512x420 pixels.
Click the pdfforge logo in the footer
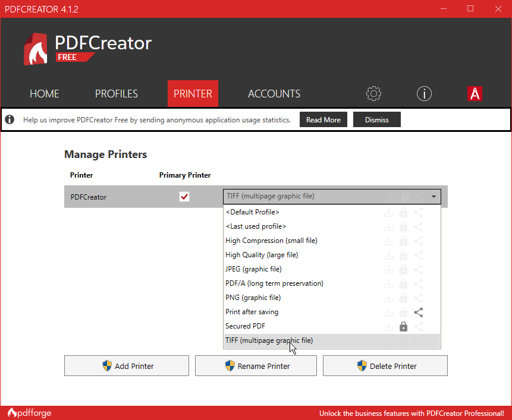[x=29, y=412]
